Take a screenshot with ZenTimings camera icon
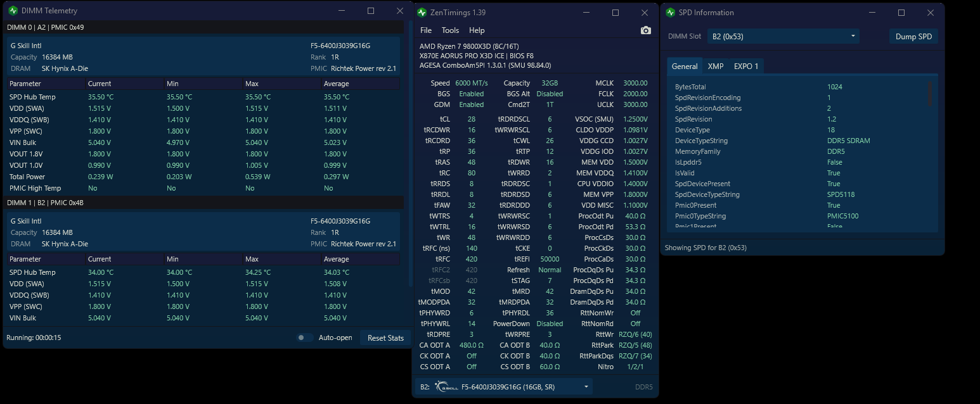Screen dimensions: 980x404 [x=645, y=30]
